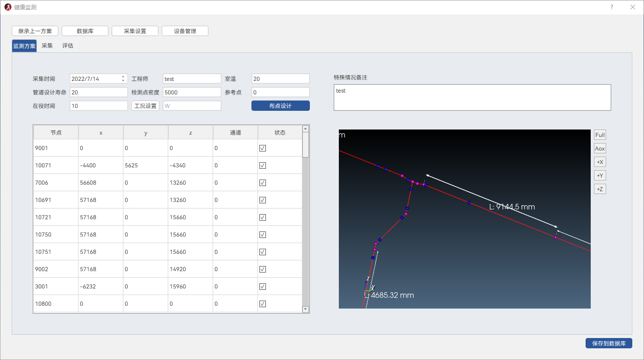The image size is (644, 360).
Task: Open 采集设置 settings
Action: [135, 31]
